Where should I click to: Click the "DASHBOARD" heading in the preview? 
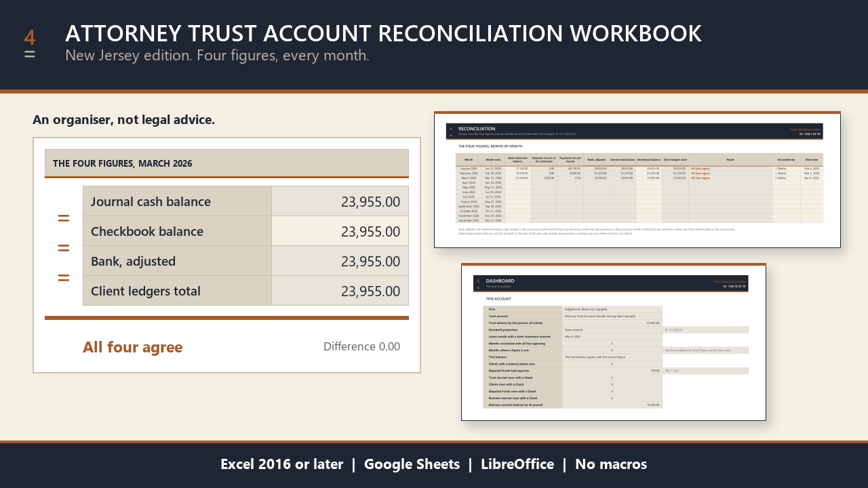(x=500, y=281)
